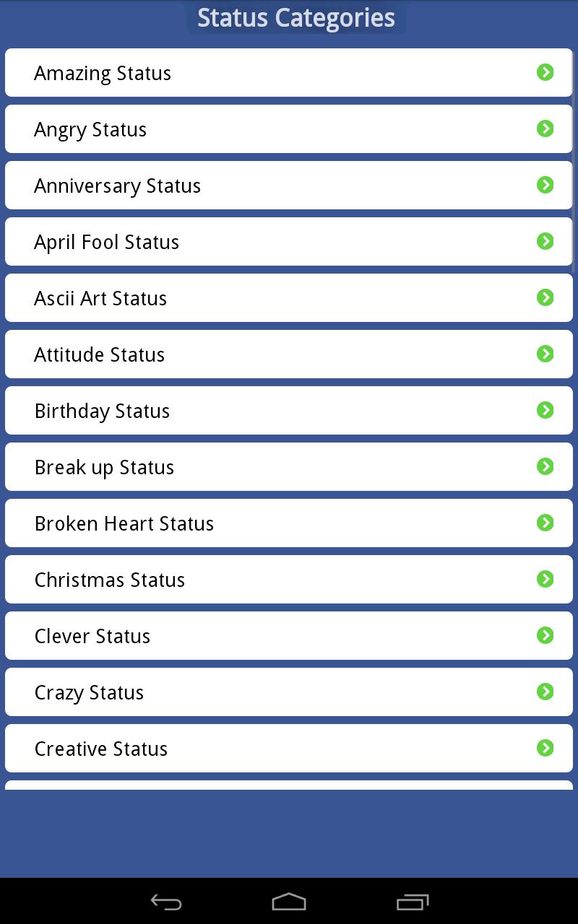Expand Break up Status via green chevron
The height and width of the screenshot is (924, 578).
pos(545,466)
